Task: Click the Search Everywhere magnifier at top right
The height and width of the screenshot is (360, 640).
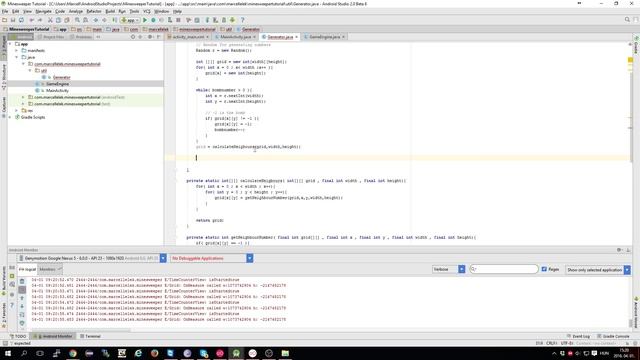Action: [x=627, y=20]
